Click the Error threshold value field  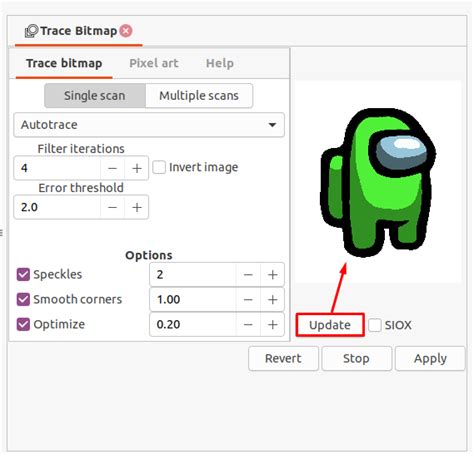tap(57, 207)
